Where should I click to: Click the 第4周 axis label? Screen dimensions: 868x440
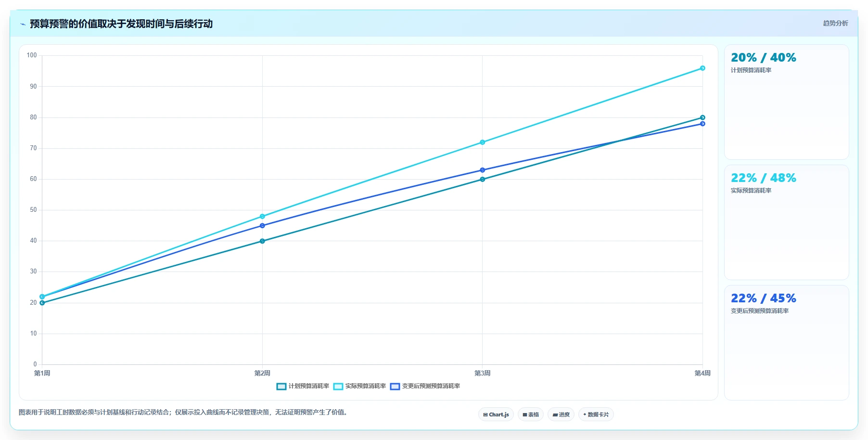point(702,374)
